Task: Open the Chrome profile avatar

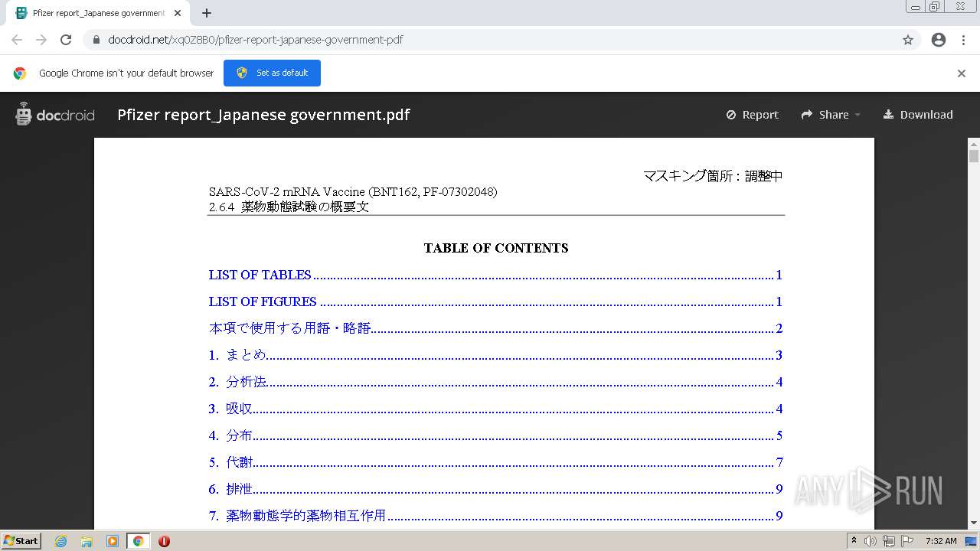Action: tap(939, 40)
